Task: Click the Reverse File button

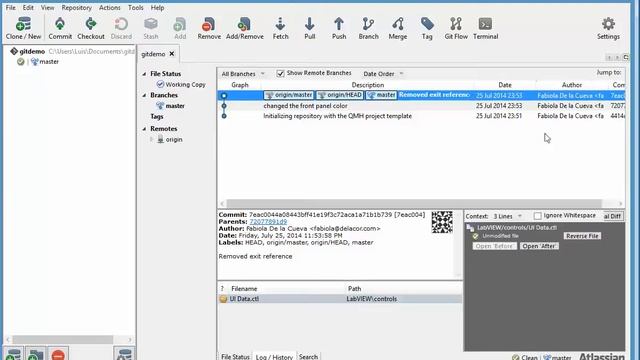Action: (582, 236)
